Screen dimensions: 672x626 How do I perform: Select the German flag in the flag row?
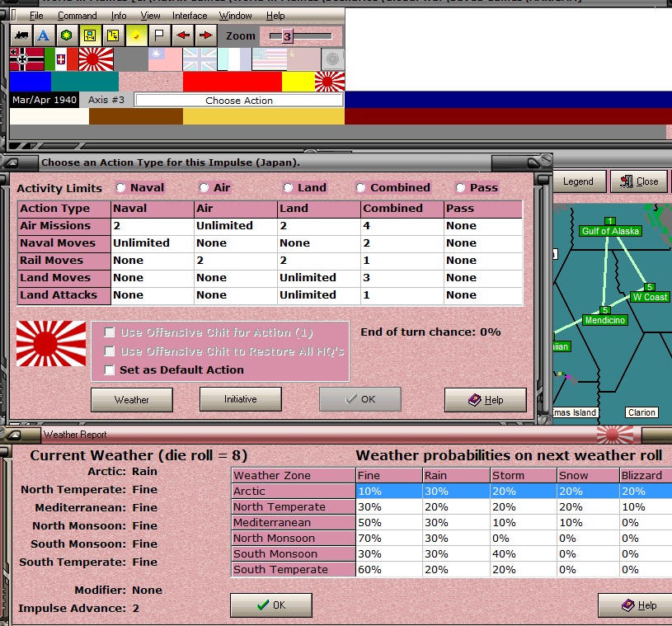[x=27, y=59]
